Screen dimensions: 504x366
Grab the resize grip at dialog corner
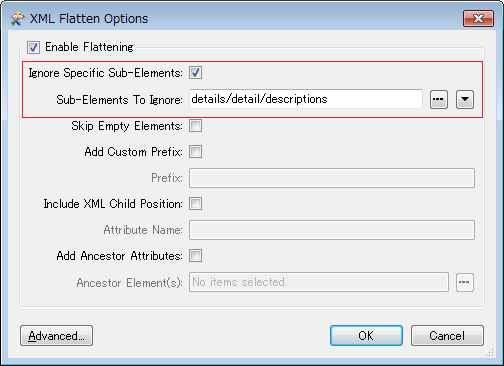pyautogui.click(x=490, y=353)
